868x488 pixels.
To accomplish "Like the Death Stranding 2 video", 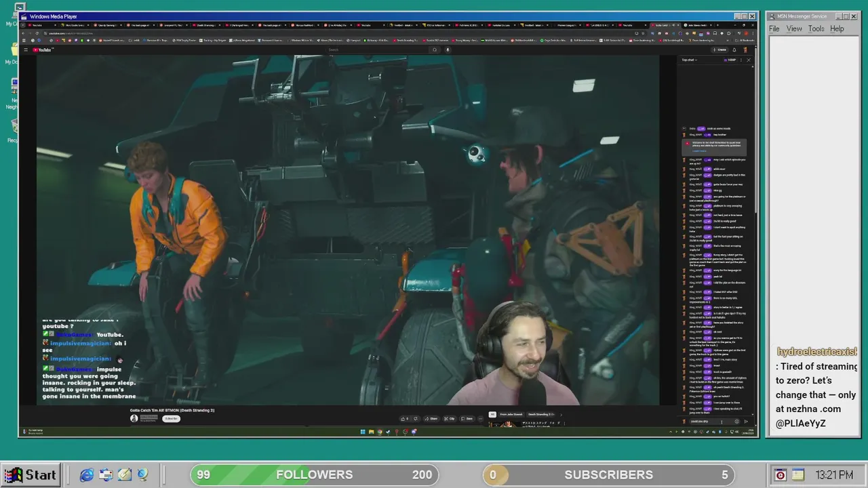I will [x=404, y=418].
